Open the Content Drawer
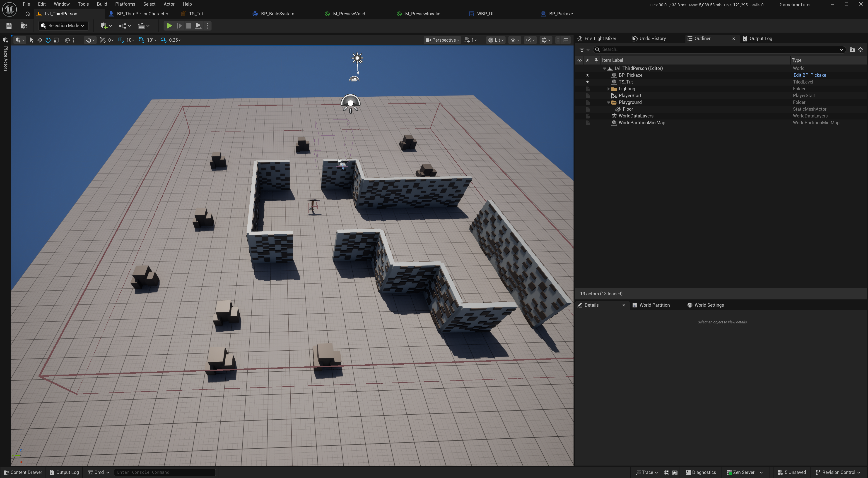The image size is (868, 478). pos(23,472)
